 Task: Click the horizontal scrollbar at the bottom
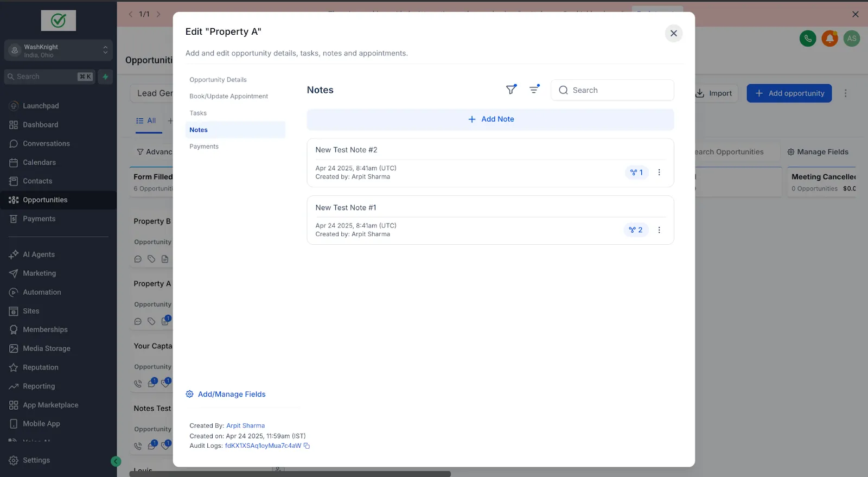click(x=290, y=474)
